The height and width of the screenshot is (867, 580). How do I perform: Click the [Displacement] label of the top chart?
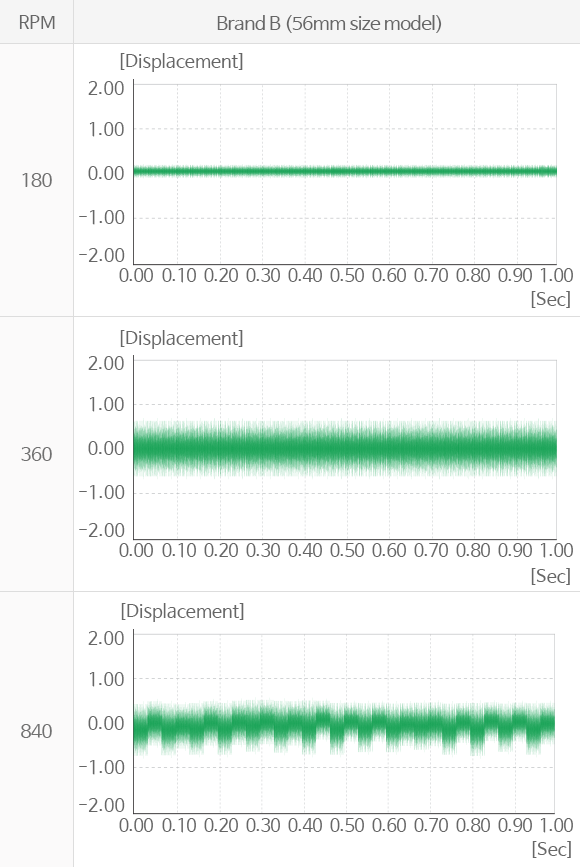181,61
